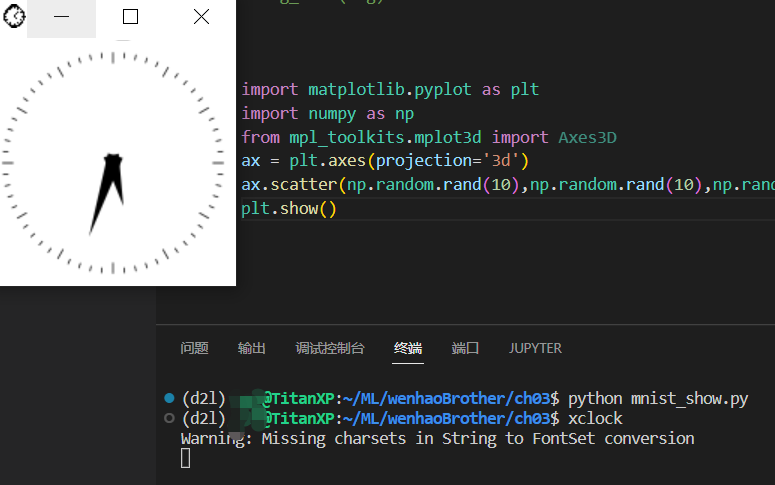Close the xclock window

click(201, 17)
